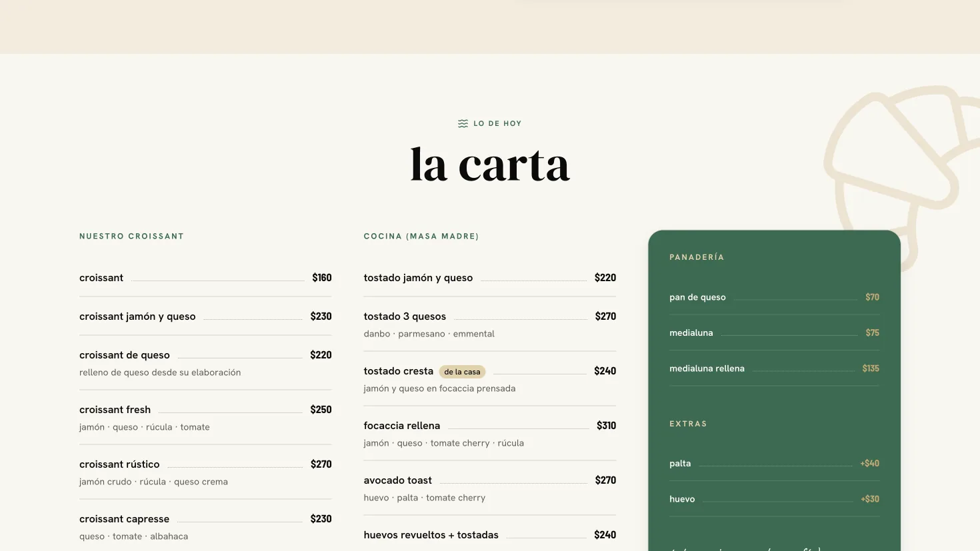Click the $75 medialuna price

click(x=872, y=332)
